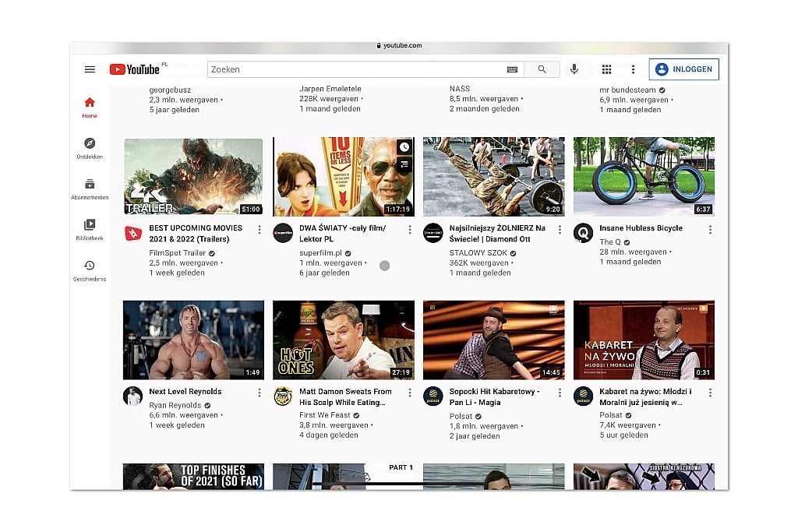Visit STALOWY SZOK channel name
The width and height of the screenshot is (798, 532).
(478, 253)
